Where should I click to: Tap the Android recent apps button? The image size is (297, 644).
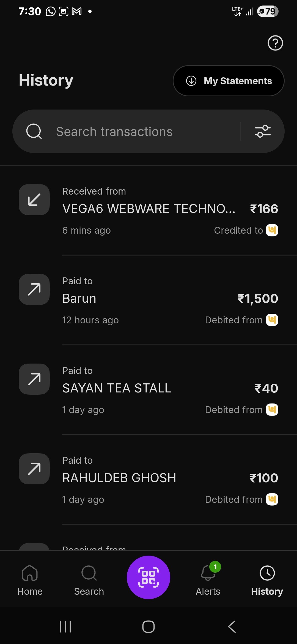(65, 627)
